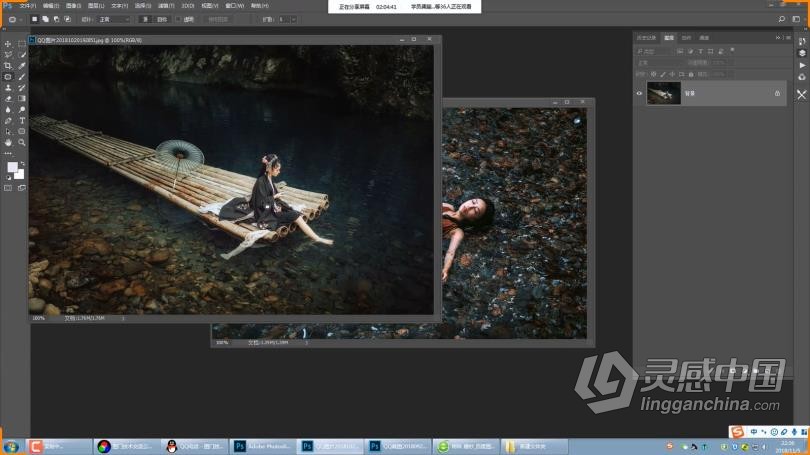Screen dimensions: 810x455
Task: Click the 目标 (destination) patch button
Action: (162, 20)
